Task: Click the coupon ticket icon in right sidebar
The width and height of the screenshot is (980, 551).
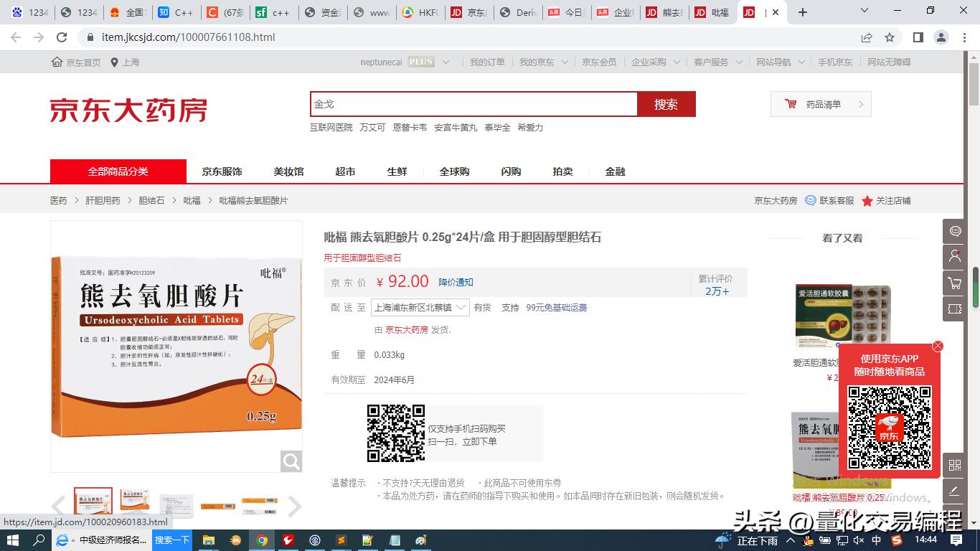Action: click(x=954, y=309)
